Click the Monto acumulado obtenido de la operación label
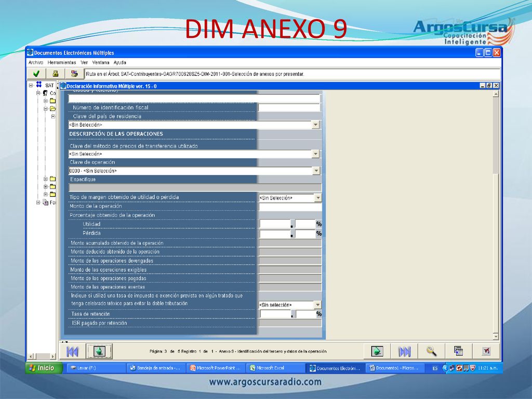Screen dimensions: 532x399 click(x=117, y=243)
